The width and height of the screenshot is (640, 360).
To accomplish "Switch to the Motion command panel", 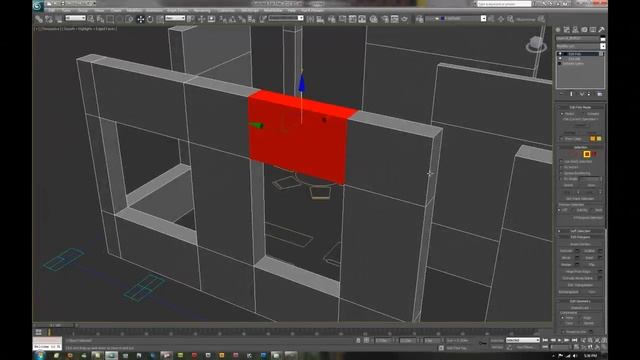I will (x=584, y=29).
